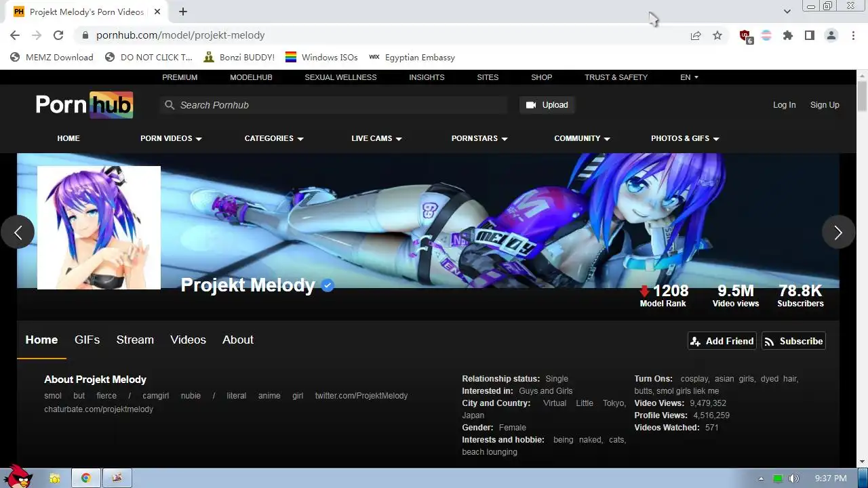The width and height of the screenshot is (868, 488).
Task: Click twitter.com/ProjektMelody in the about text
Action: [361, 396]
